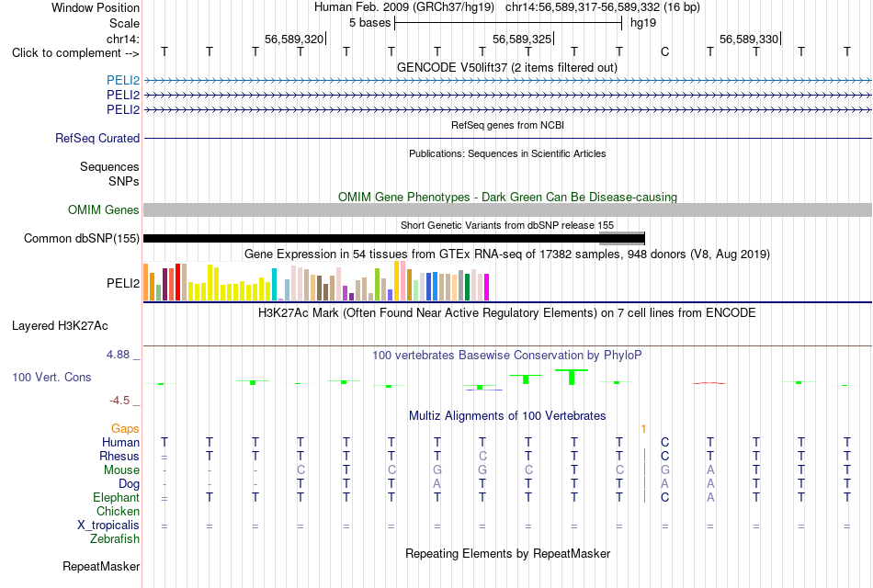The width and height of the screenshot is (873, 588).
Task: Click the Mouse species label
Action: point(121,470)
